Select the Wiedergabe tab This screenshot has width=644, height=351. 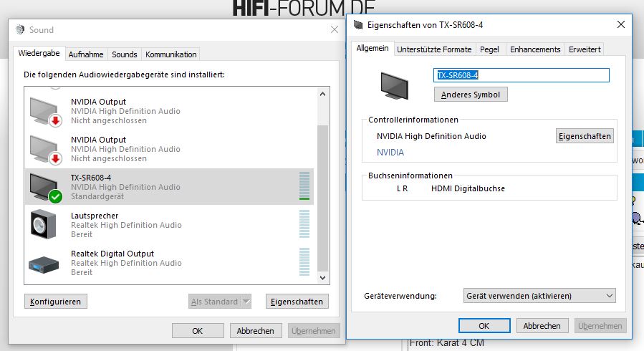[39, 54]
